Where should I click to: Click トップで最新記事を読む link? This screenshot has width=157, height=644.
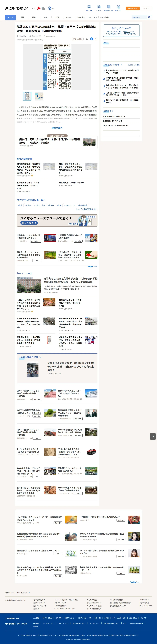87,209
